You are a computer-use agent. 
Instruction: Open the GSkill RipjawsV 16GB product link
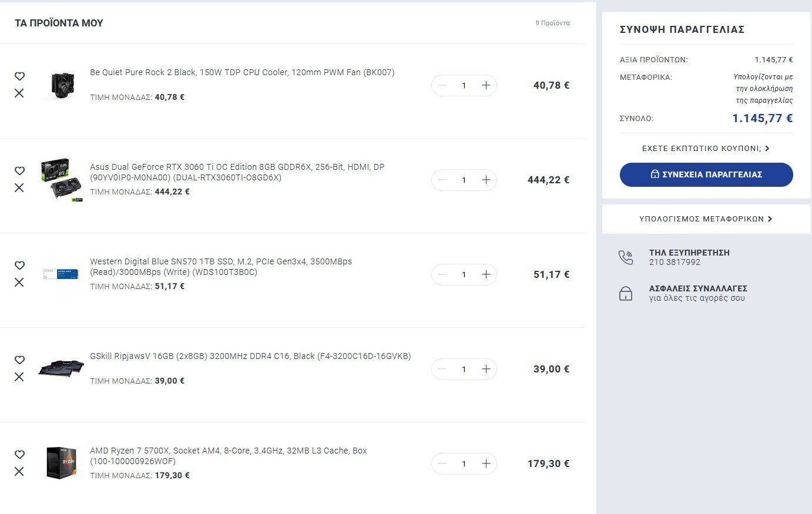[x=250, y=356]
